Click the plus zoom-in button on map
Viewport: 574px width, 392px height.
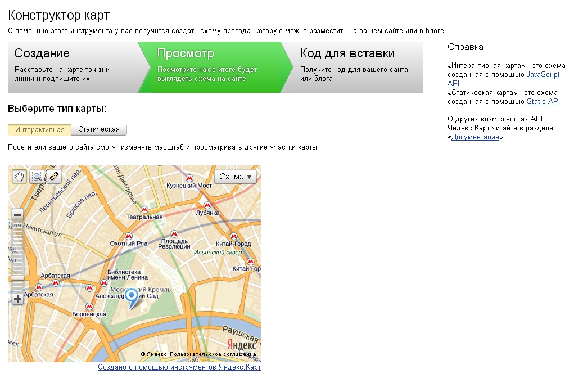pyautogui.click(x=17, y=299)
